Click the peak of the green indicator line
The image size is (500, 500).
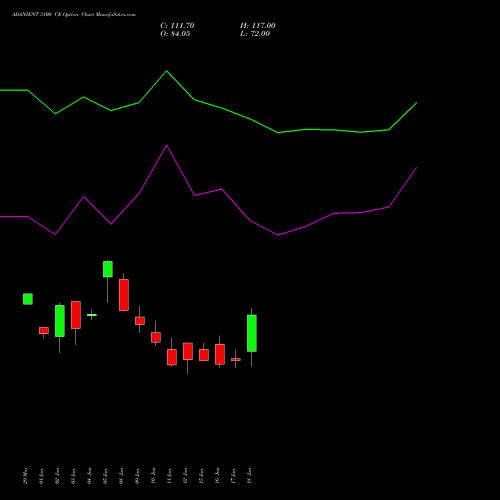point(167,71)
